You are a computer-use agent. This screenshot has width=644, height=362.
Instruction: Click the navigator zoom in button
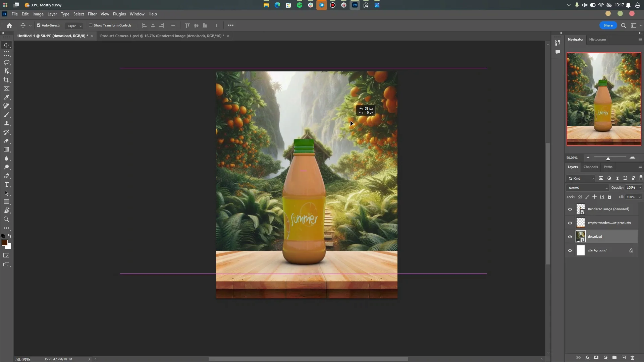(632, 158)
